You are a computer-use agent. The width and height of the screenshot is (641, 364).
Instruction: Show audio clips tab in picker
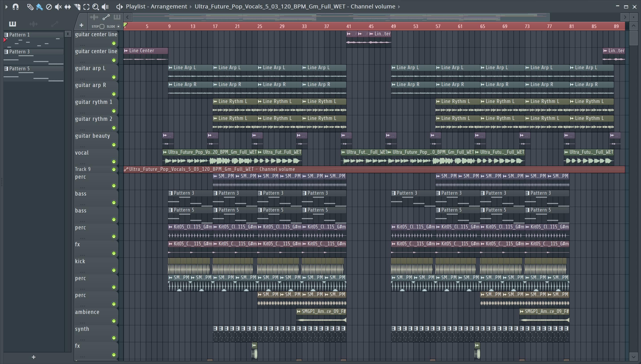pyautogui.click(x=34, y=24)
